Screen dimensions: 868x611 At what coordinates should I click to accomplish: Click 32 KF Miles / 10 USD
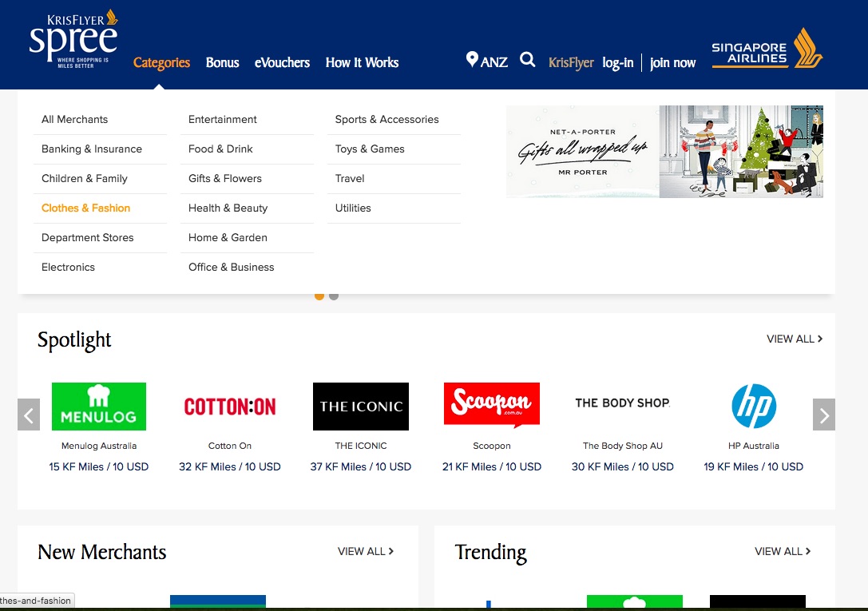click(x=230, y=467)
